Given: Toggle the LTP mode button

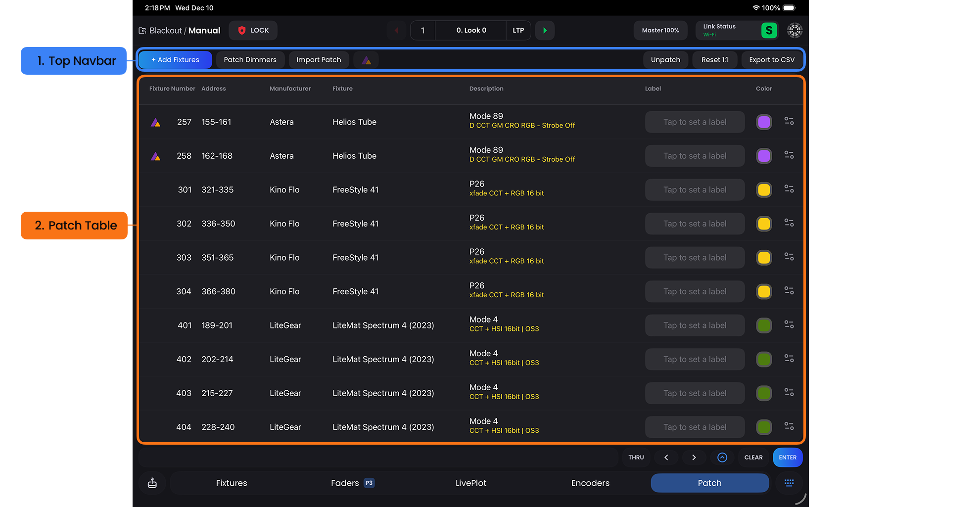Looking at the screenshot, I should point(518,30).
